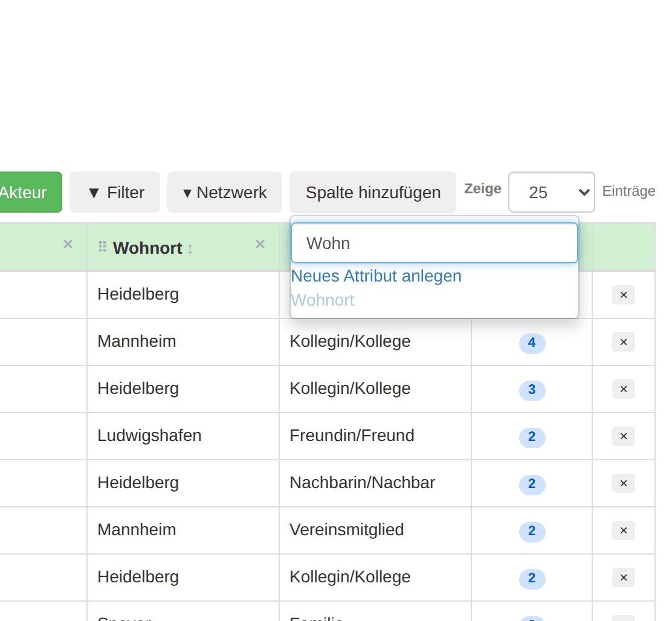The width and height of the screenshot is (672, 621).
Task: Delete the Ludwigshafen row
Action: tap(624, 436)
